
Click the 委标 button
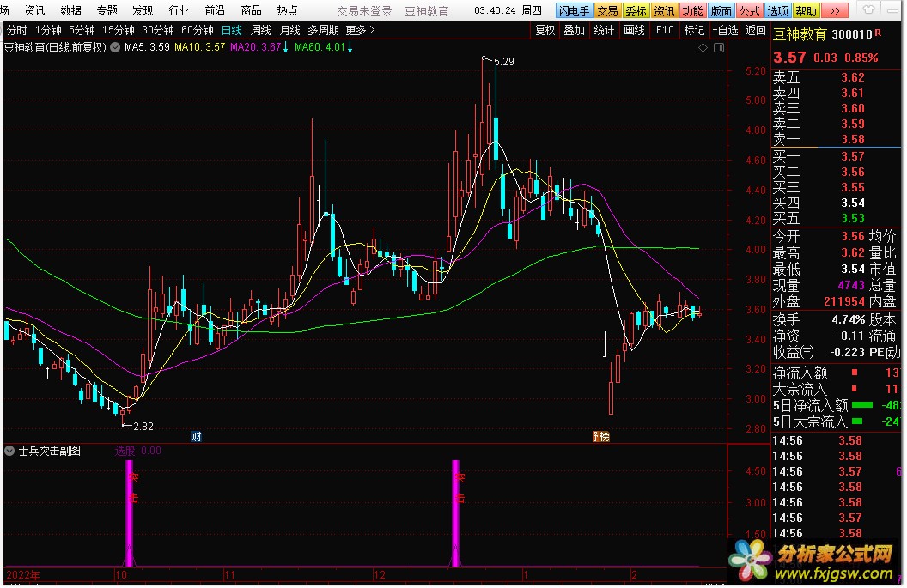tap(636, 10)
